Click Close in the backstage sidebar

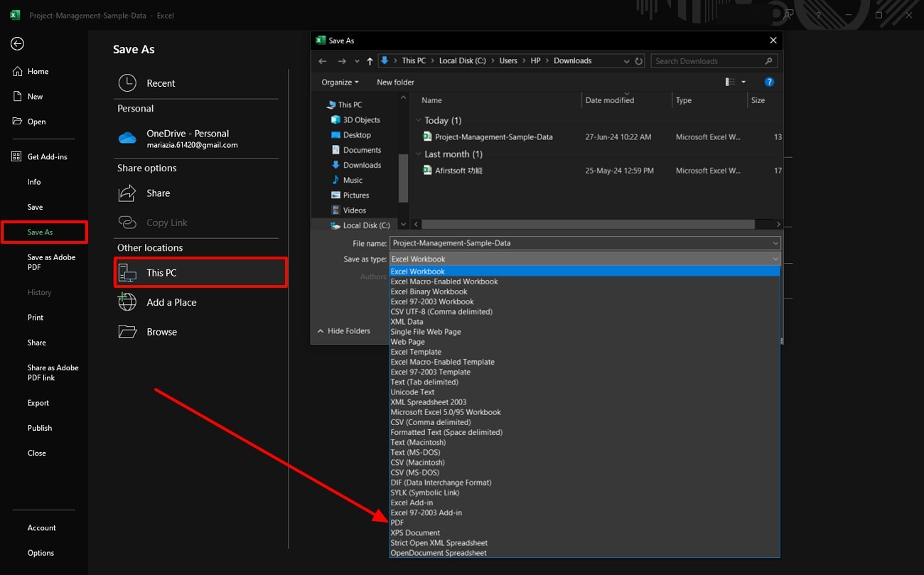pos(37,453)
